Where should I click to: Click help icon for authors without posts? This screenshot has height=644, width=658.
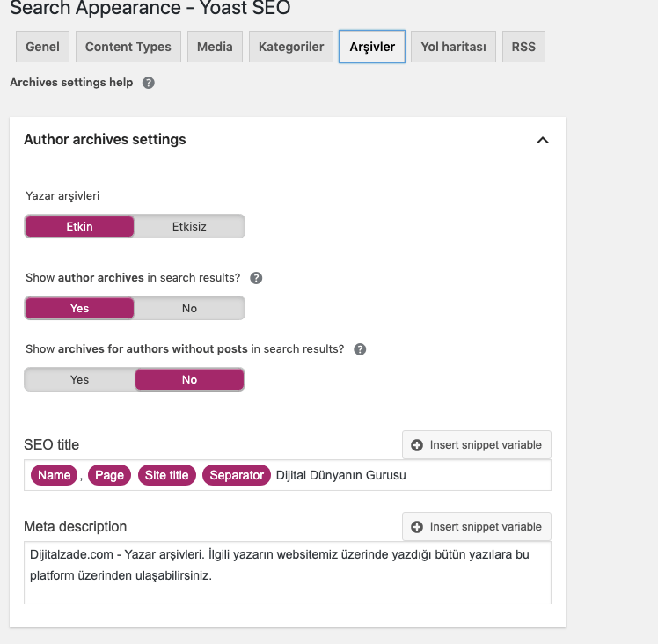(360, 349)
